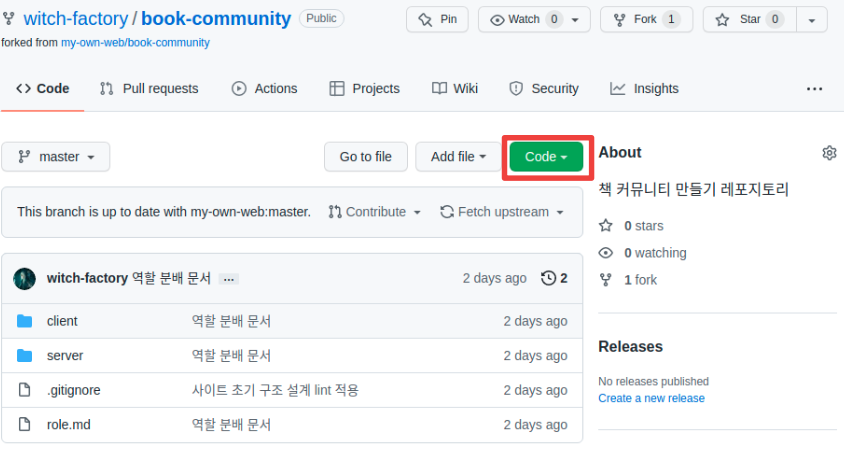Expand commit message ellipsis button
844x456 pixels.
[x=229, y=279]
